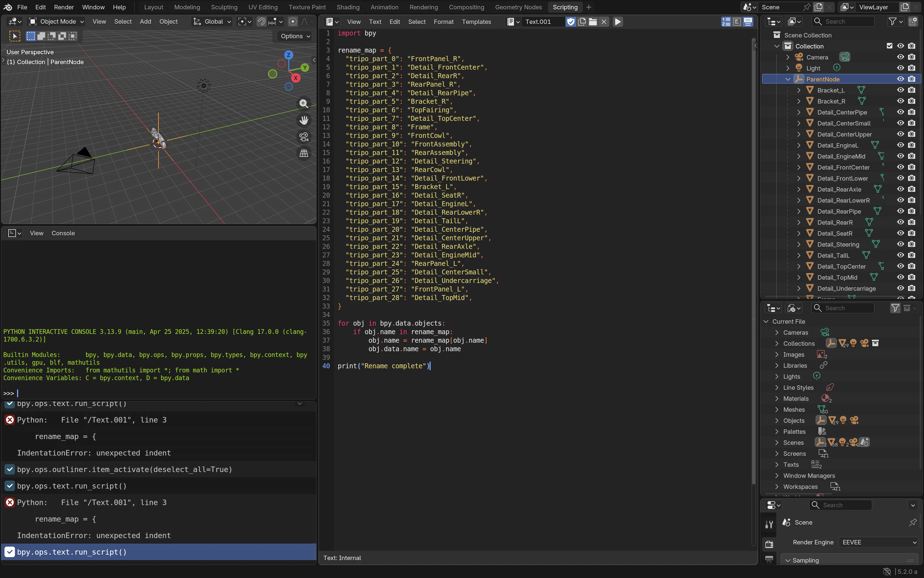Add a new workspace with the plus button

click(588, 7)
